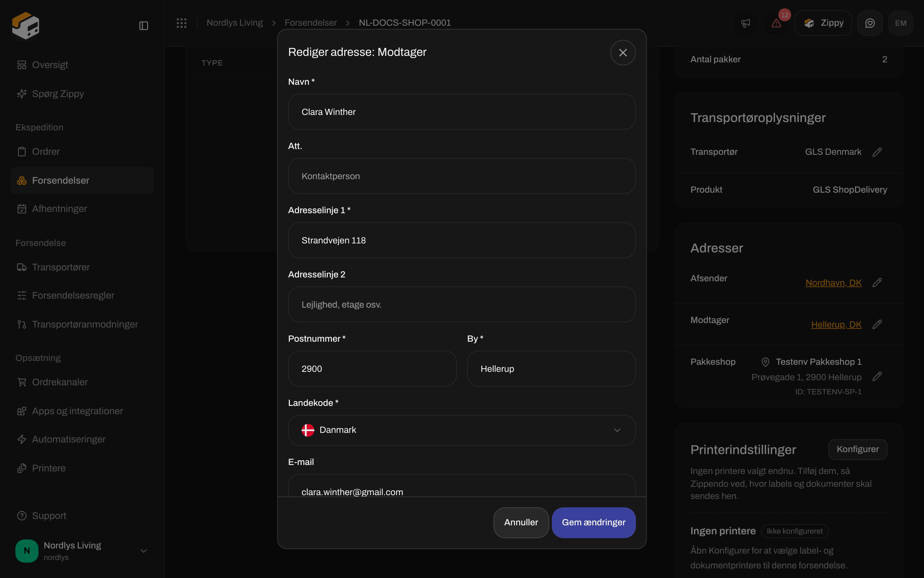Open Ordrer in sidebar
The width and height of the screenshot is (924, 578).
[x=82, y=152]
